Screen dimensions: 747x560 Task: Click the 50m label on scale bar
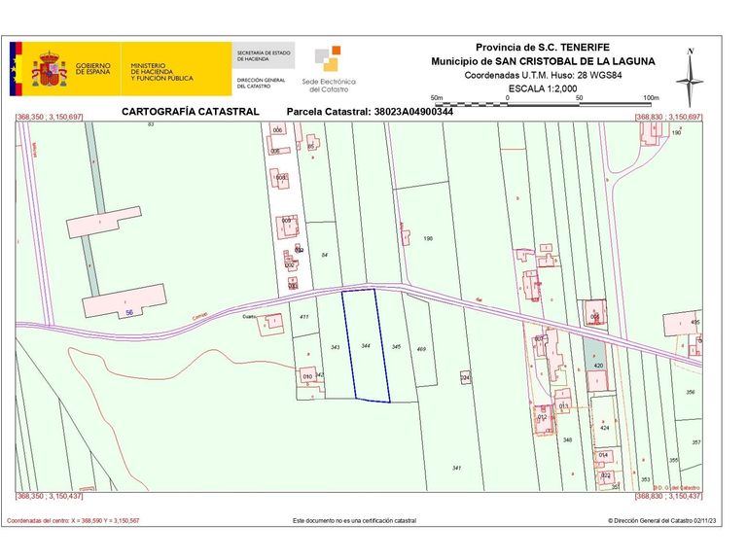coord(437,97)
